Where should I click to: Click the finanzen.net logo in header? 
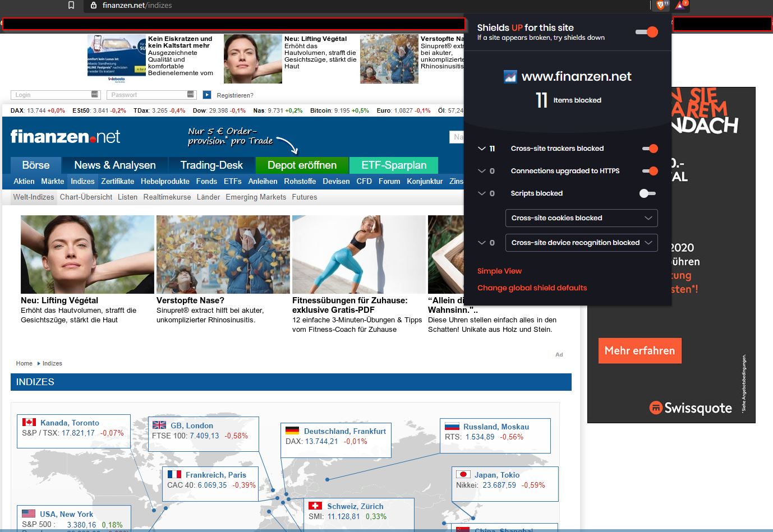coord(65,136)
